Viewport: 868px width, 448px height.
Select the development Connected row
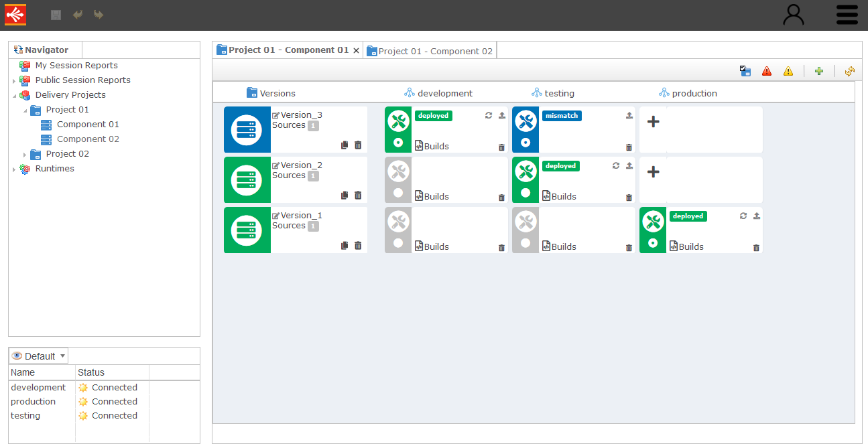pos(104,387)
